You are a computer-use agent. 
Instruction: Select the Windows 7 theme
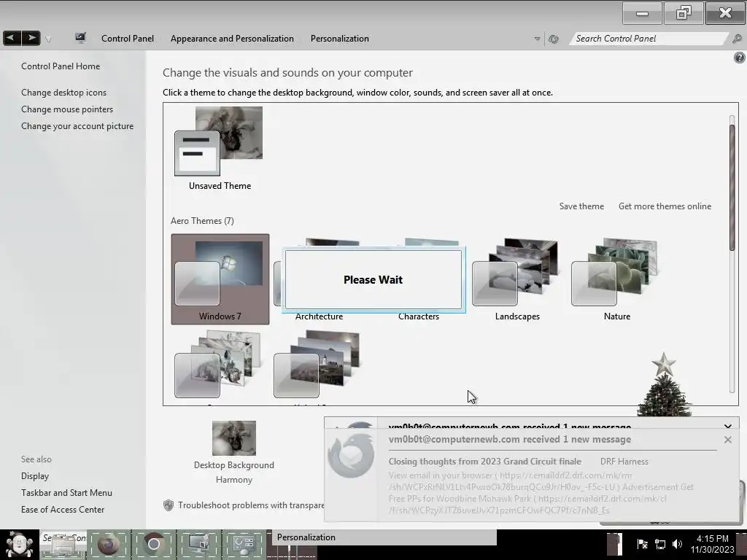pyautogui.click(x=220, y=279)
